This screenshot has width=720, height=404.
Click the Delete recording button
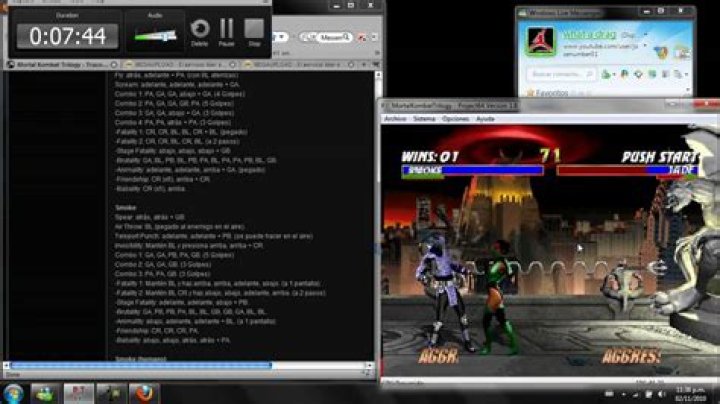[x=200, y=32]
